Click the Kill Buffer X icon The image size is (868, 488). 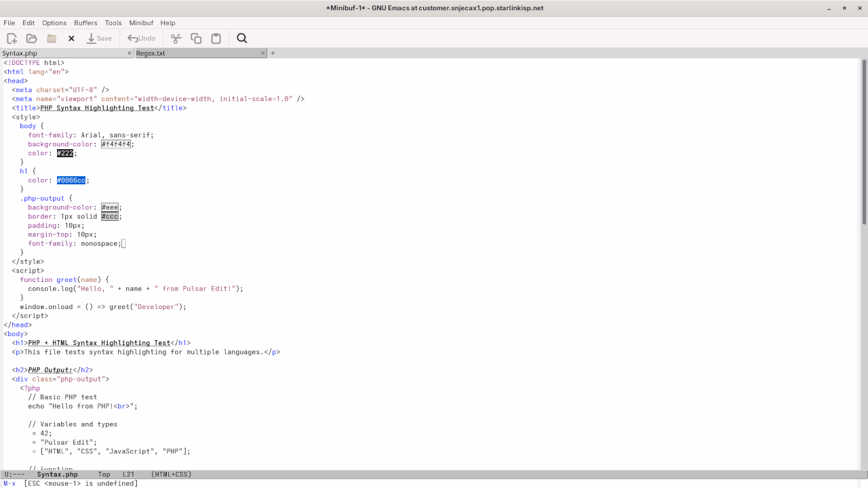(71, 39)
